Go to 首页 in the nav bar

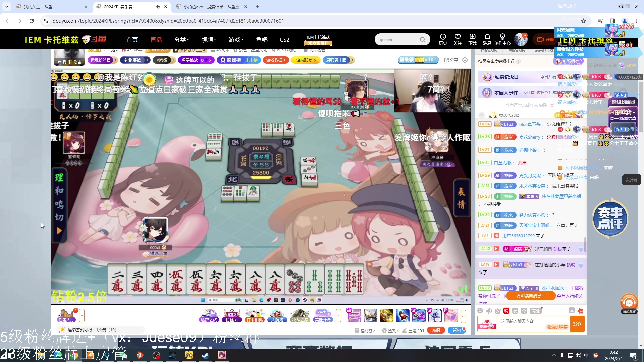pos(132,40)
